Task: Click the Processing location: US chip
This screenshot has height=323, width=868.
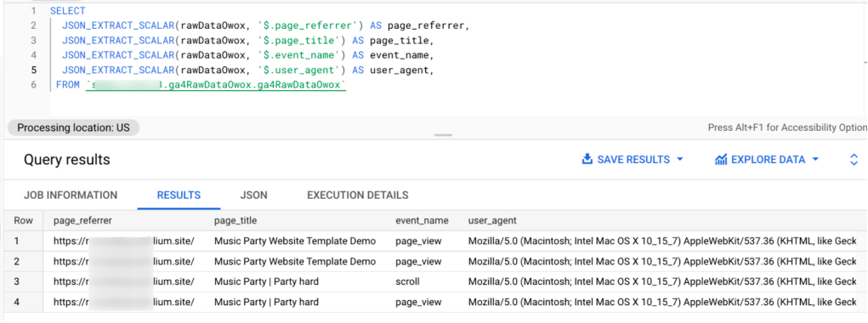Action: point(73,127)
